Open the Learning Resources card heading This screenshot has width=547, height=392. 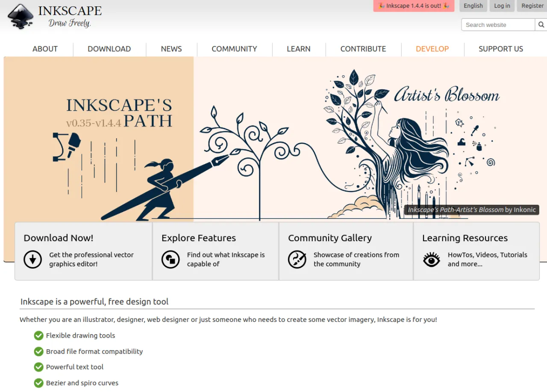tap(465, 238)
